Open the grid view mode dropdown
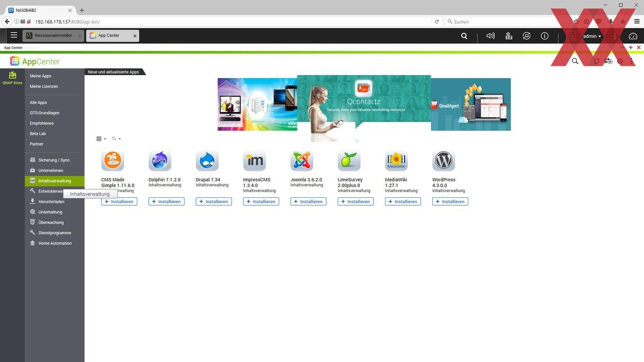The height and width of the screenshot is (362, 644). click(101, 139)
